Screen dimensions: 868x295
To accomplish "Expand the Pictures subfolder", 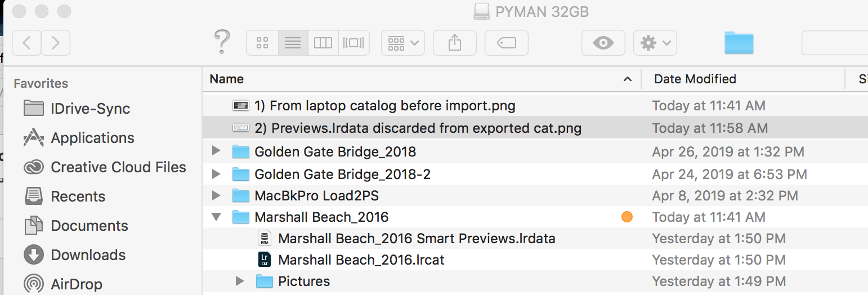I will tap(240, 281).
